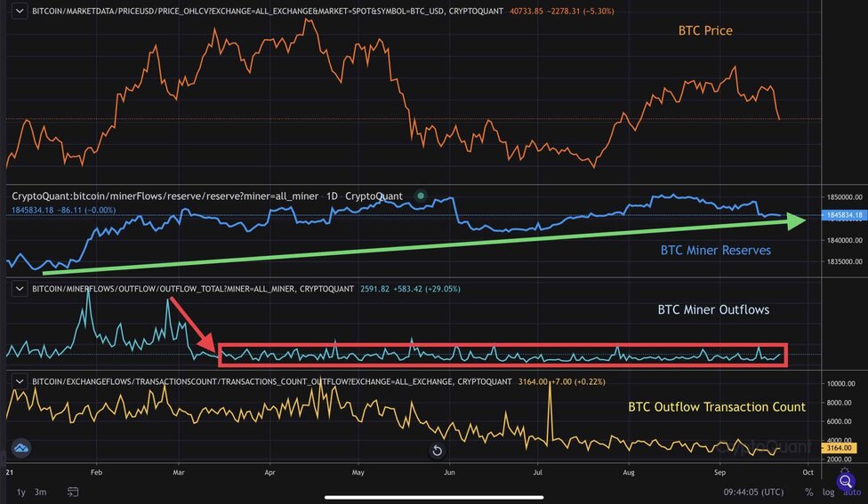868x504 pixels.
Task: Click 1840000.00 on reserve price scale
Action: click(x=844, y=241)
